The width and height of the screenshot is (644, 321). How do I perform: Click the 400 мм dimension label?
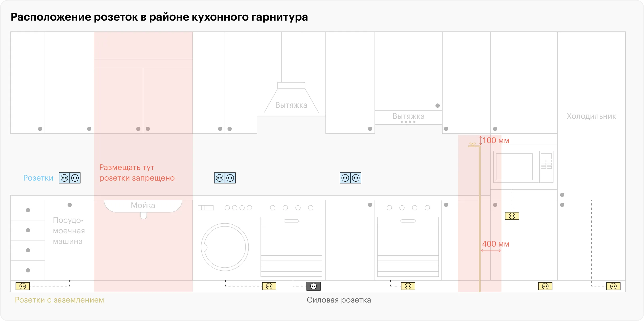pyautogui.click(x=495, y=244)
